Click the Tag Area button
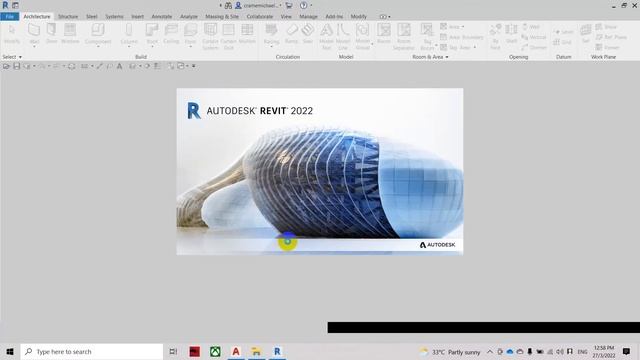The height and width of the screenshot is (360, 640). coord(456,47)
